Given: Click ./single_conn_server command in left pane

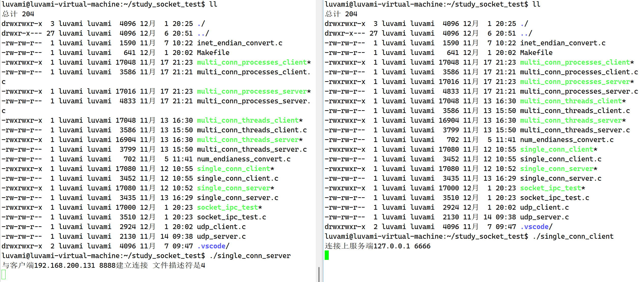Looking at the screenshot, I should pyautogui.click(x=250, y=256).
